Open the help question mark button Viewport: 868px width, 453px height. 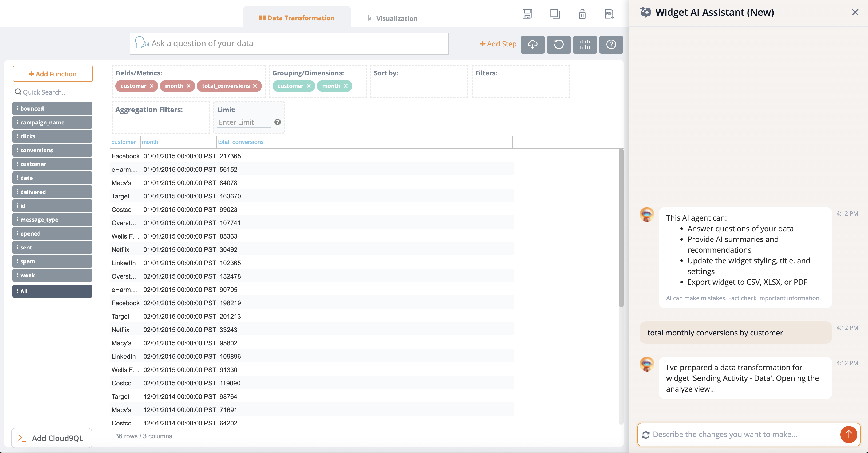pyautogui.click(x=611, y=45)
